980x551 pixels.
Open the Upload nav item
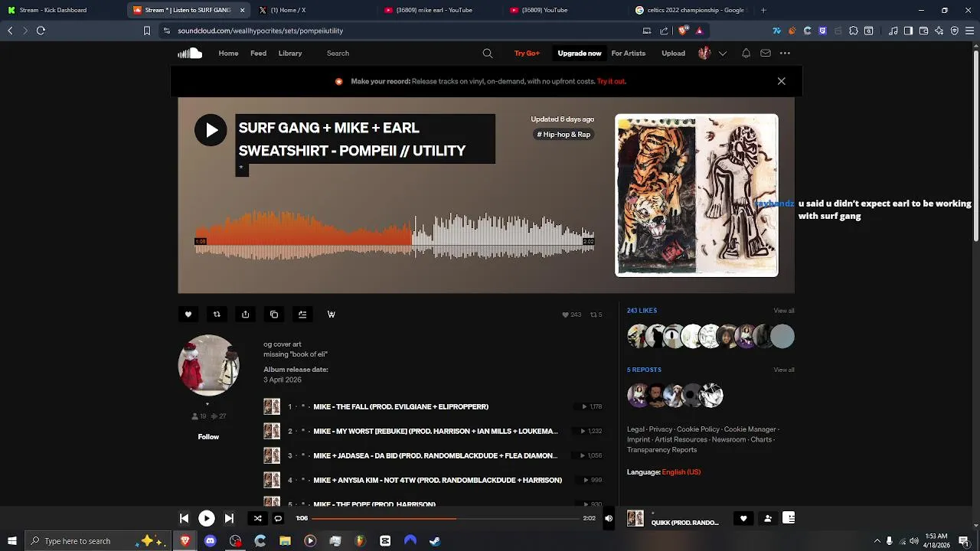click(673, 54)
